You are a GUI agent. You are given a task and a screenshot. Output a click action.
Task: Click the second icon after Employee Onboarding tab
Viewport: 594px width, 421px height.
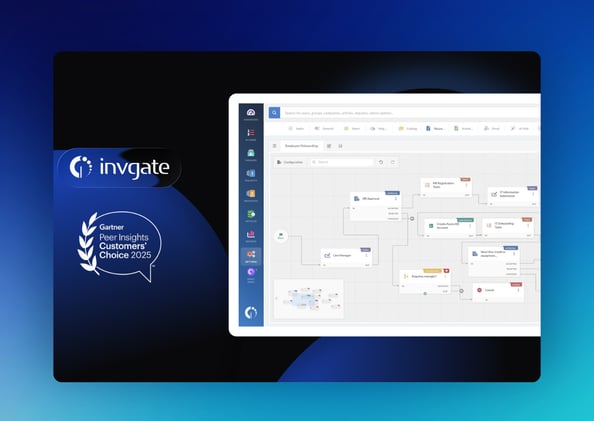pyautogui.click(x=340, y=146)
